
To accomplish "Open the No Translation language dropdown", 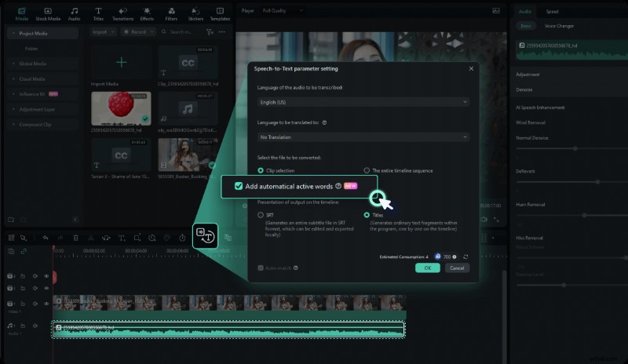I will [x=363, y=136].
